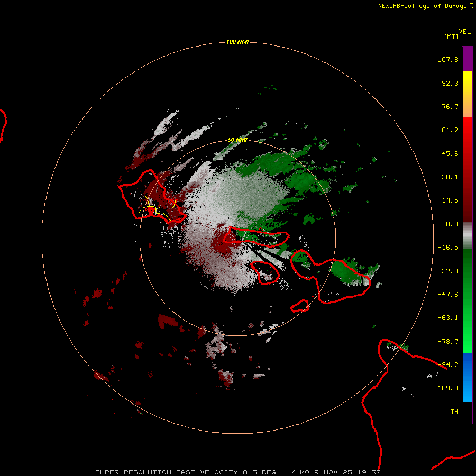The image size is (476, 476).
Task: Click the 107.8 velocity scale value
Action: tap(448, 59)
